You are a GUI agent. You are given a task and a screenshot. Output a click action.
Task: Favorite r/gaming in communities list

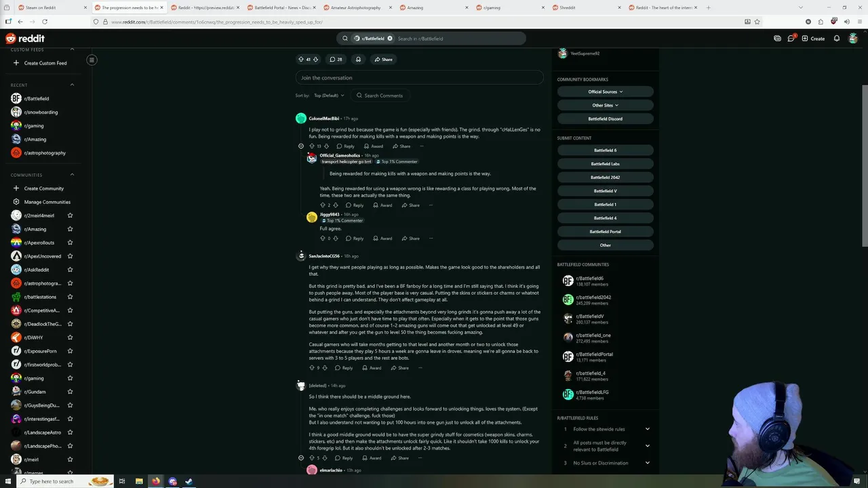(70, 378)
